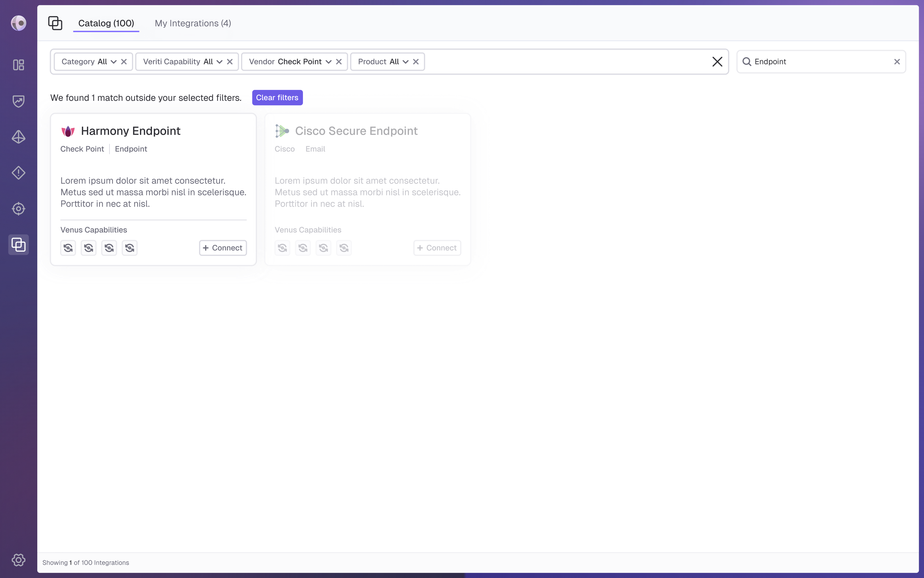
Task: Remove the Vendor filter chip
Action: 339,62
